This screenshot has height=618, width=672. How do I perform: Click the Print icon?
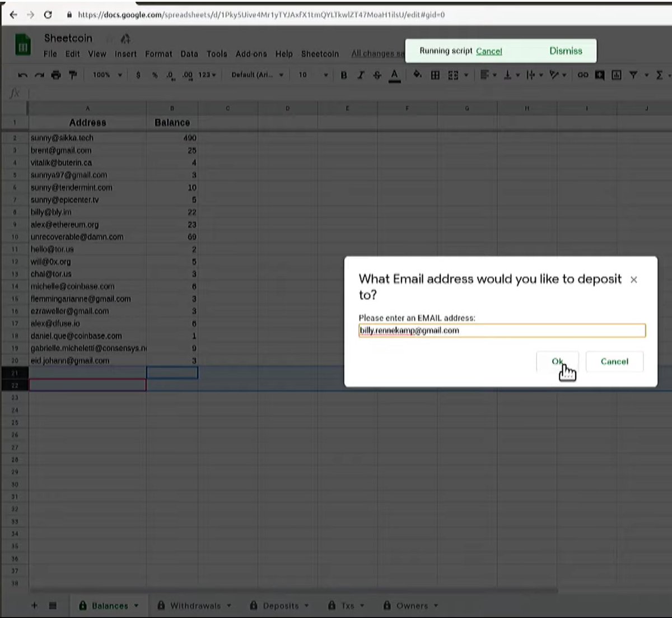click(x=56, y=75)
